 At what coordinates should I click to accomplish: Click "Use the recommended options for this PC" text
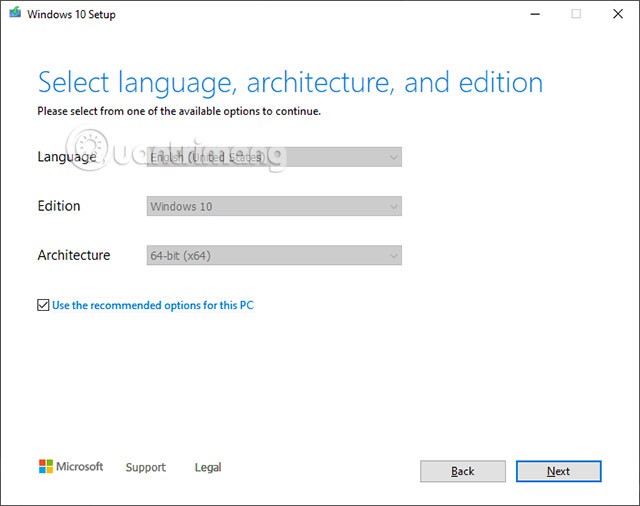(152, 305)
